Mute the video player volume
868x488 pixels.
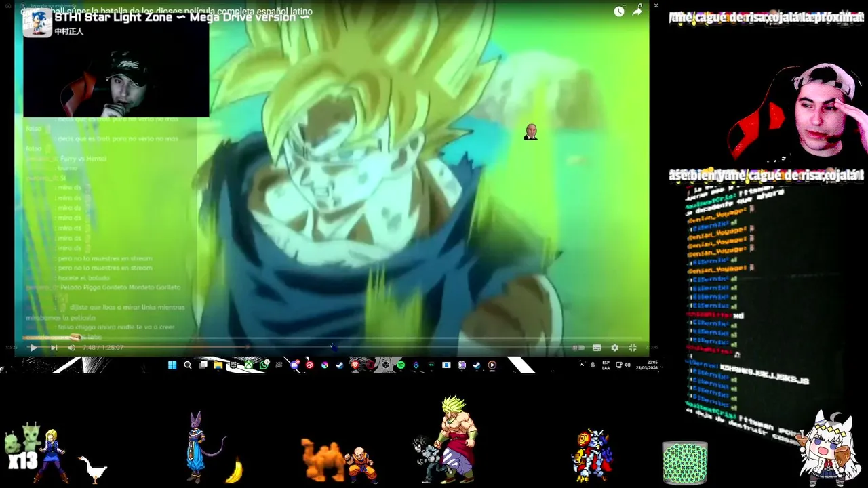click(71, 348)
